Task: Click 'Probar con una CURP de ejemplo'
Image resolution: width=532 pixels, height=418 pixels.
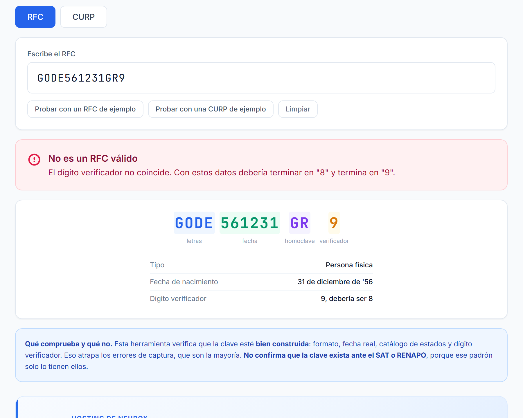Action: point(211,109)
